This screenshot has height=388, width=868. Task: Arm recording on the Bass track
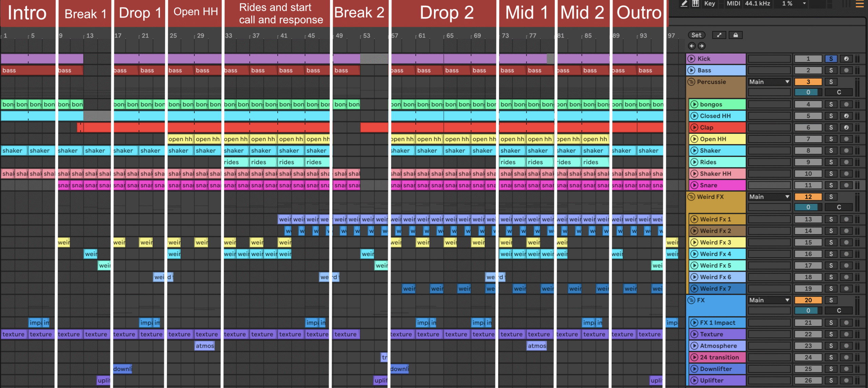click(846, 70)
